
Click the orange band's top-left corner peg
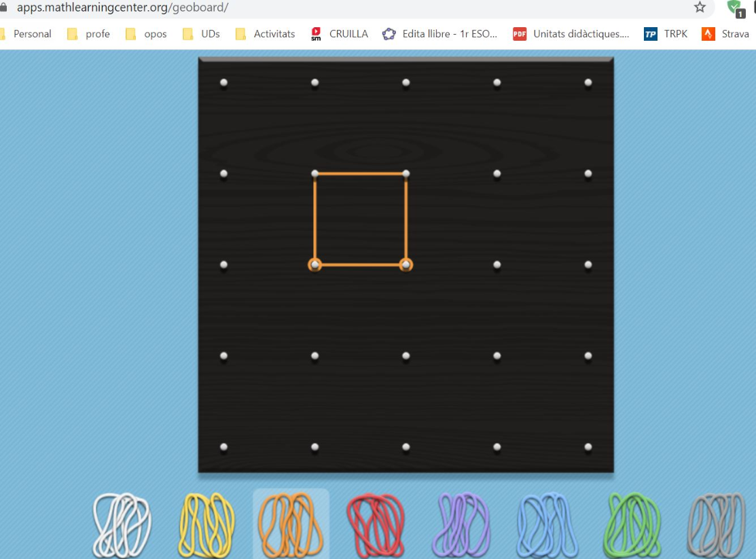(x=315, y=174)
